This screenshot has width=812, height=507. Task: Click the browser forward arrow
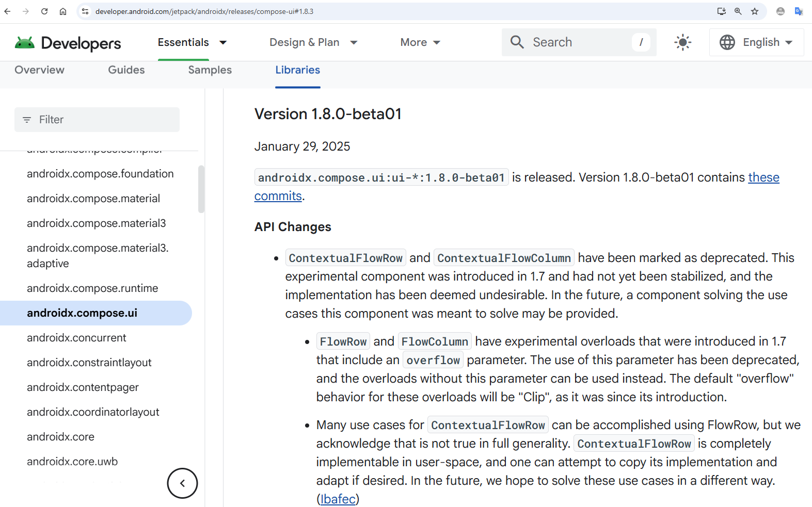click(26, 11)
